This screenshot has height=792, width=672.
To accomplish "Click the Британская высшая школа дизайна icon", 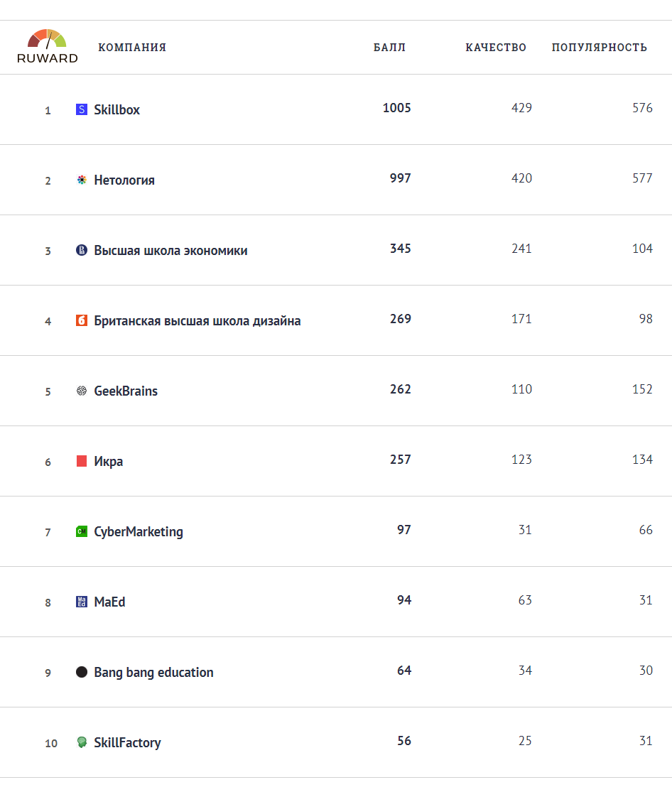I will 82,320.
